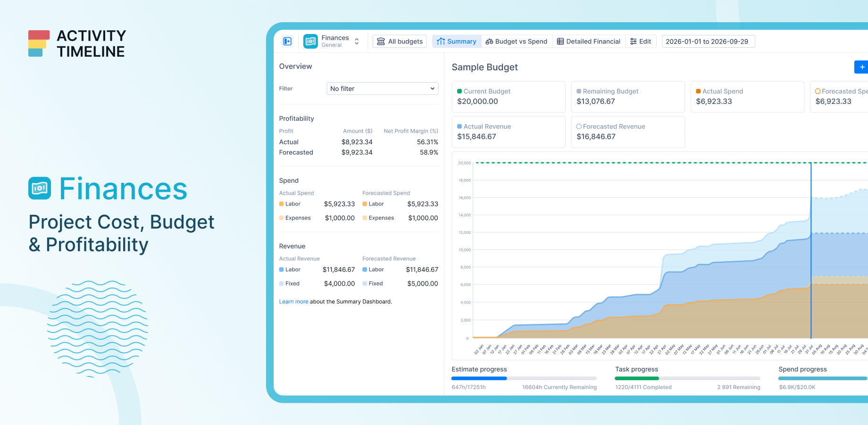The height and width of the screenshot is (425, 868).
Task: Click the Actual Revenue Fixed light swatch
Action: point(282,284)
